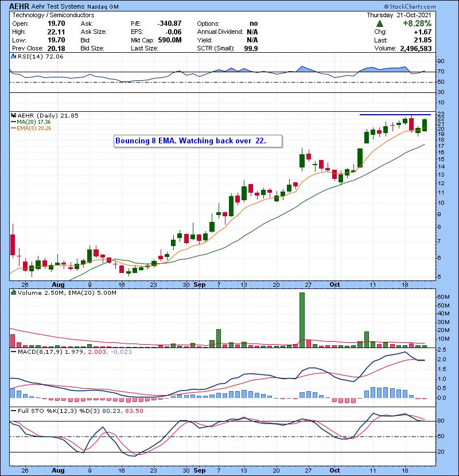Click the EMA(8) 20.26 legend text
The height and width of the screenshot is (476, 459).
tap(34, 128)
